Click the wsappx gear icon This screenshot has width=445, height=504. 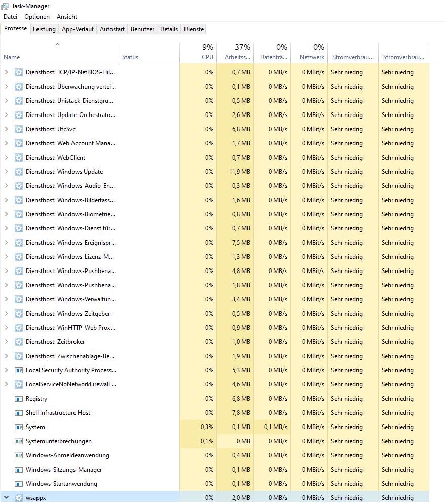pyautogui.click(x=19, y=497)
